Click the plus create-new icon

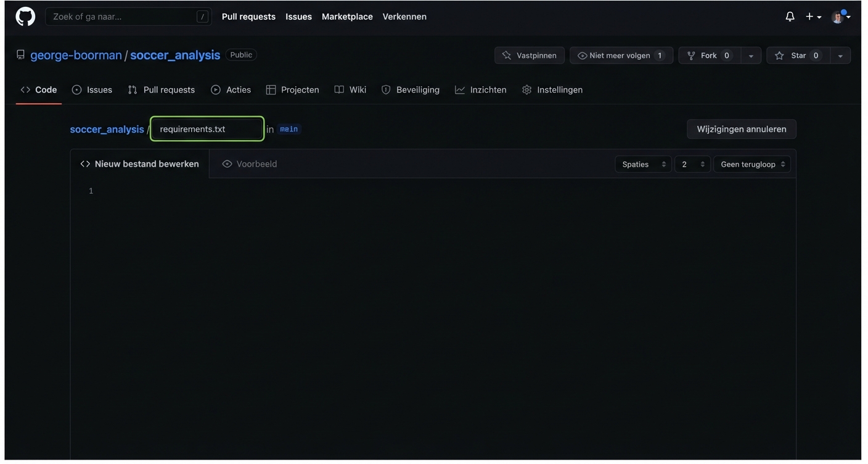[x=813, y=17]
